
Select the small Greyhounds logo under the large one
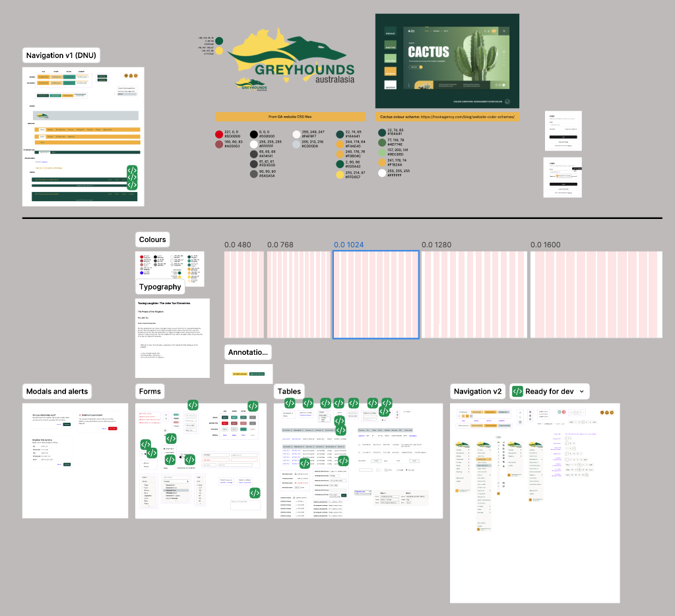(254, 86)
